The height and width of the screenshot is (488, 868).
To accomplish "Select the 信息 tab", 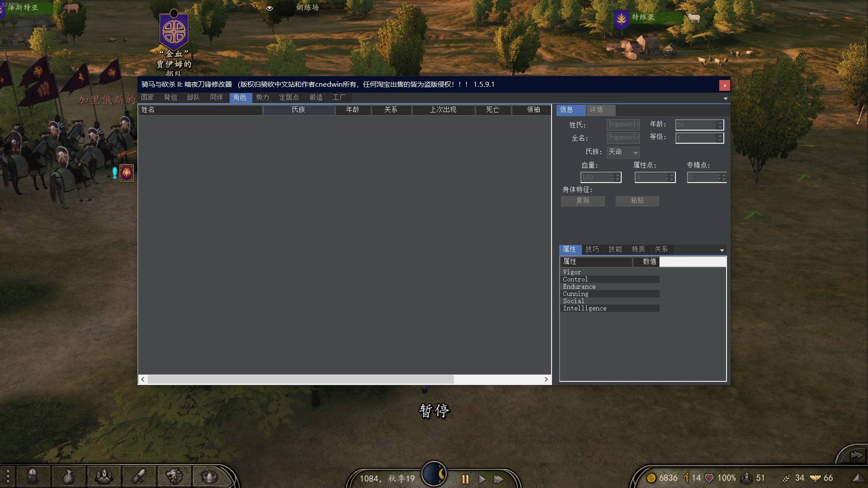I will 571,110.
